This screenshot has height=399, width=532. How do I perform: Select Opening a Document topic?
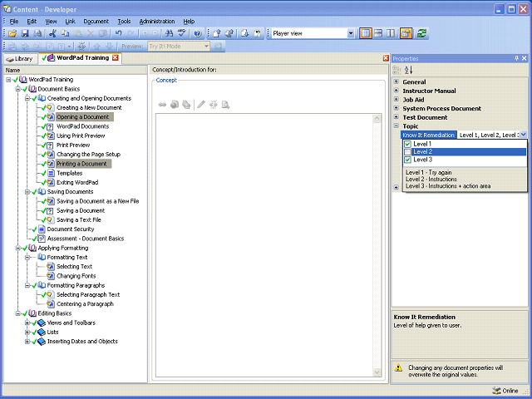point(83,117)
